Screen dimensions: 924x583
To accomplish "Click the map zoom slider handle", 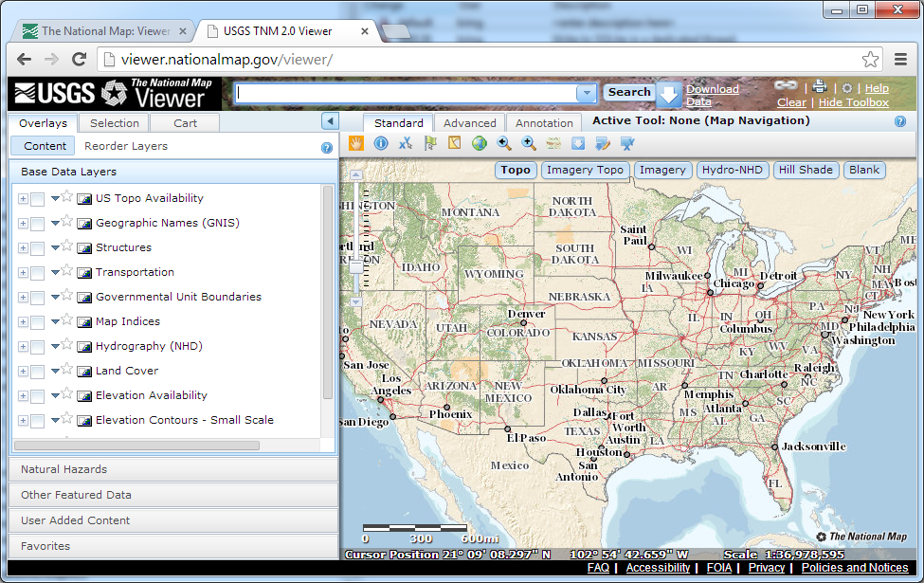I will point(356,267).
